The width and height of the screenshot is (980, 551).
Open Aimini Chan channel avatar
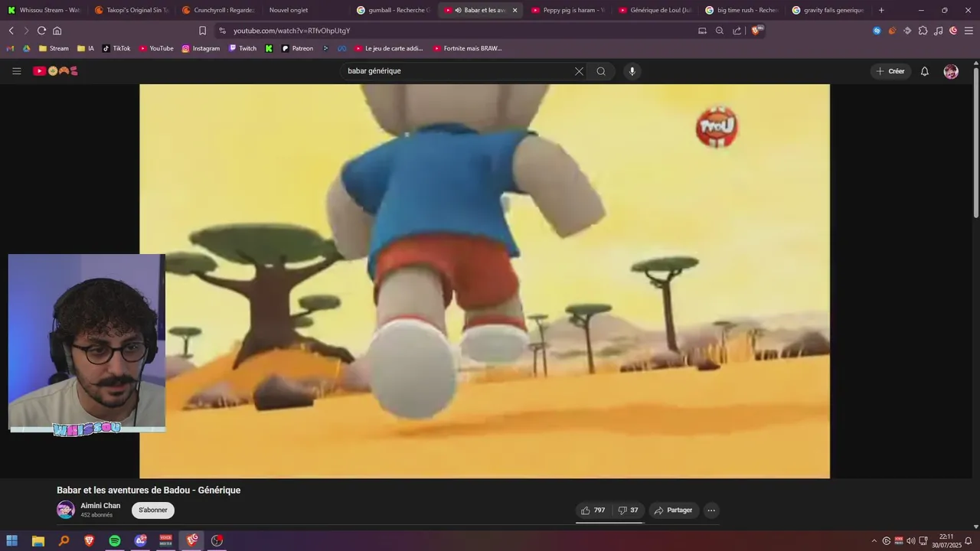[x=66, y=510]
